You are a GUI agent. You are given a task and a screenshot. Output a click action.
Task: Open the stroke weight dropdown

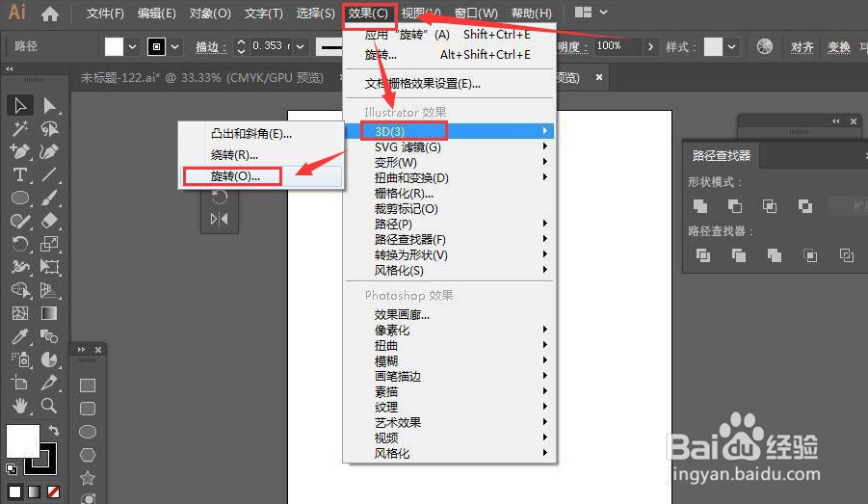(x=300, y=46)
